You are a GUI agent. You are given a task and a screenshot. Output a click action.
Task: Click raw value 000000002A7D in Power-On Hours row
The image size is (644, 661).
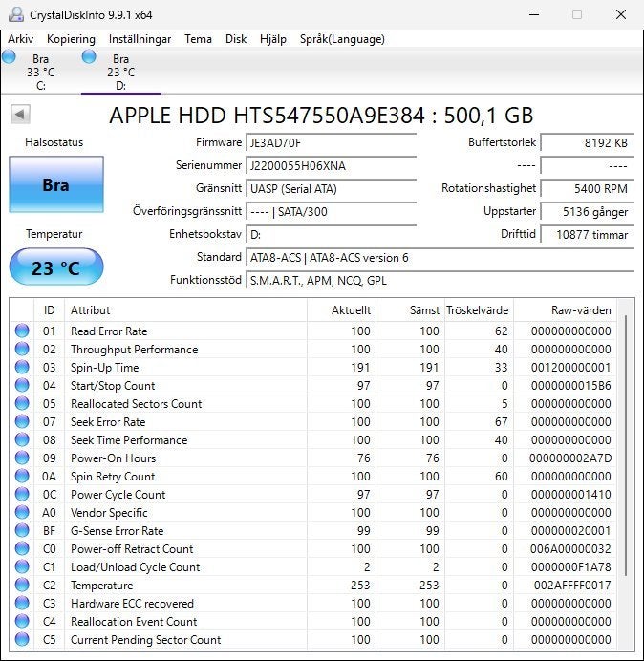(570, 458)
